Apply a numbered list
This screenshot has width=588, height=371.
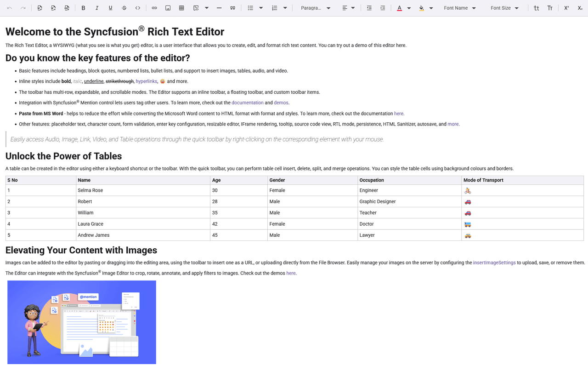click(x=275, y=8)
